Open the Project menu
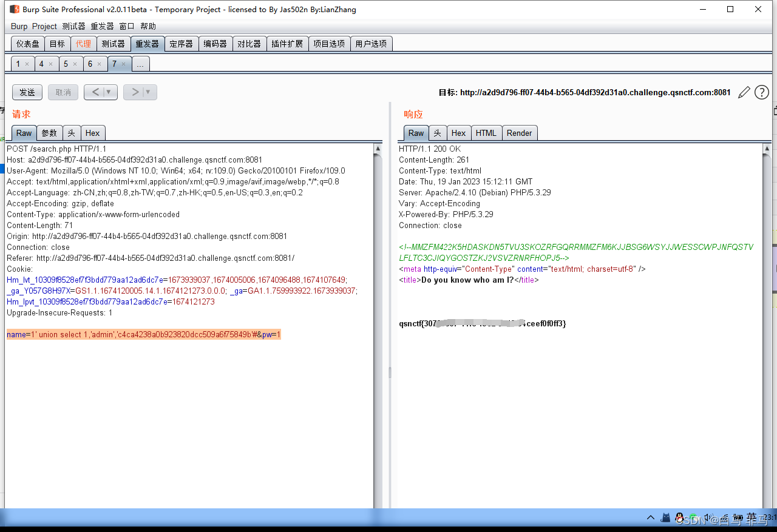Viewport: 777px width, 532px height. (x=44, y=26)
